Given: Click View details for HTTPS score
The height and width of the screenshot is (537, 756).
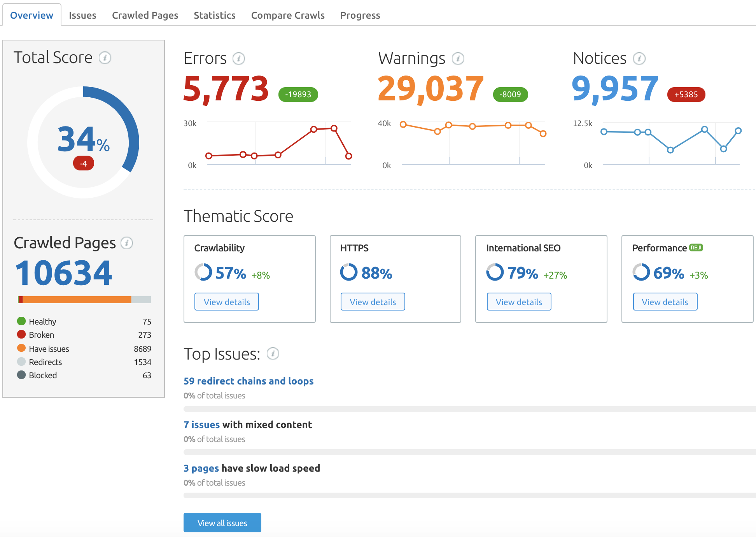Looking at the screenshot, I should tap(373, 301).
